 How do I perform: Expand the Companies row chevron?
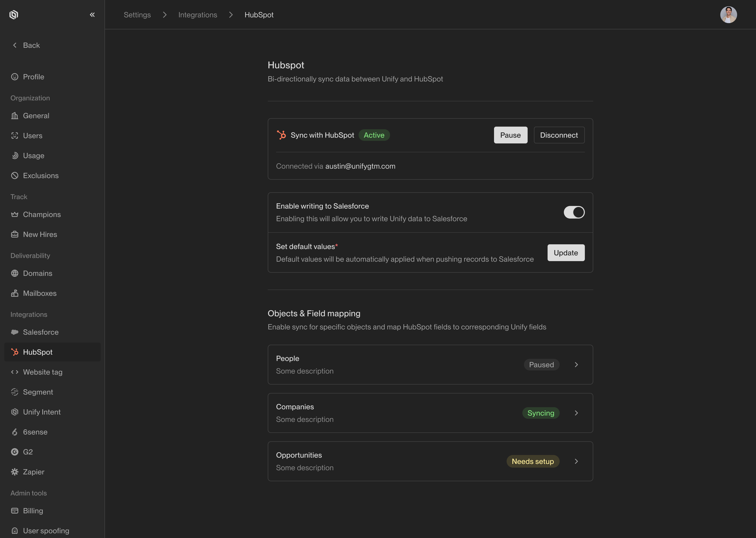576,413
